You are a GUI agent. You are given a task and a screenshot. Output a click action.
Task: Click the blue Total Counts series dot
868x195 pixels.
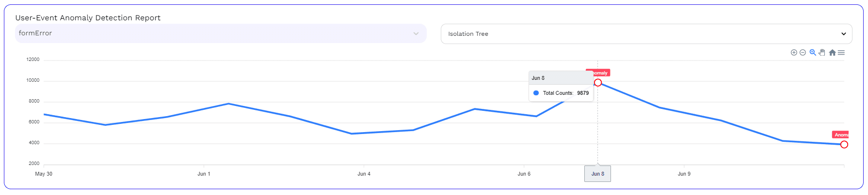[536, 93]
